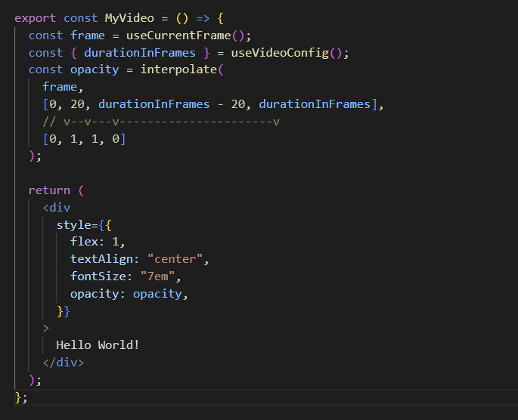This screenshot has height=420, width=518.
Task: Click the 'useCurrentFrame' function call
Action: pos(178,36)
